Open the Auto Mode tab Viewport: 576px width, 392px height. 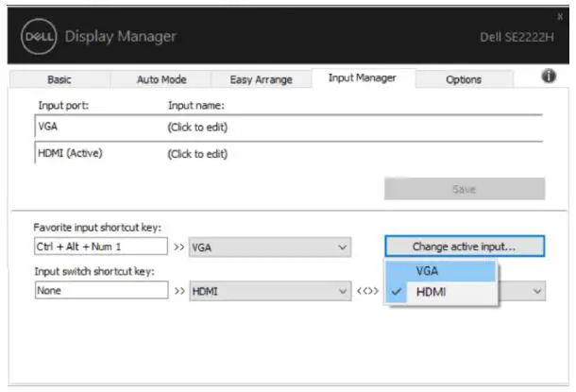161,79
